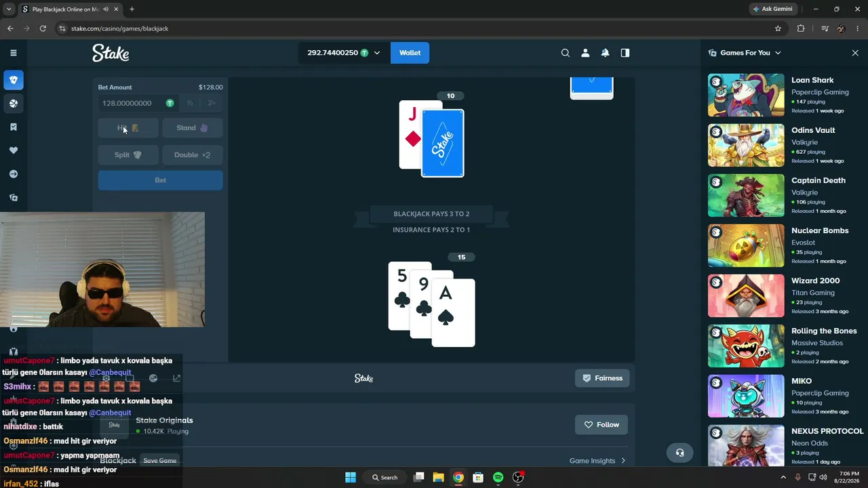Click the Stake logo

111,53
